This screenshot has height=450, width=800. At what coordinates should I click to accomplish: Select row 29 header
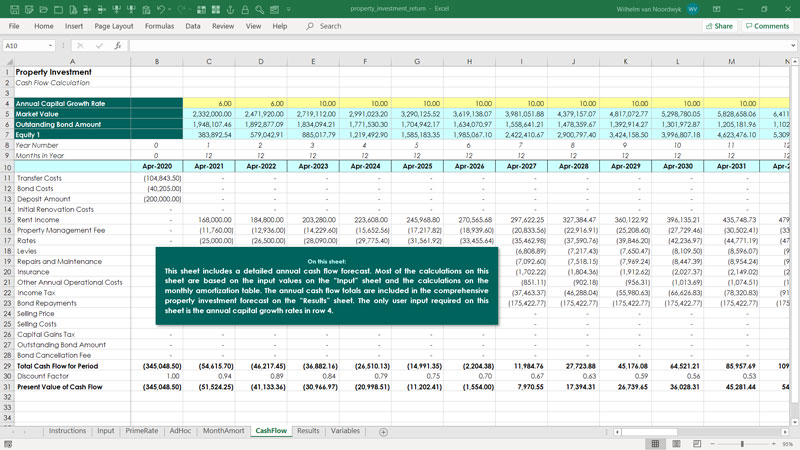(7, 366)
